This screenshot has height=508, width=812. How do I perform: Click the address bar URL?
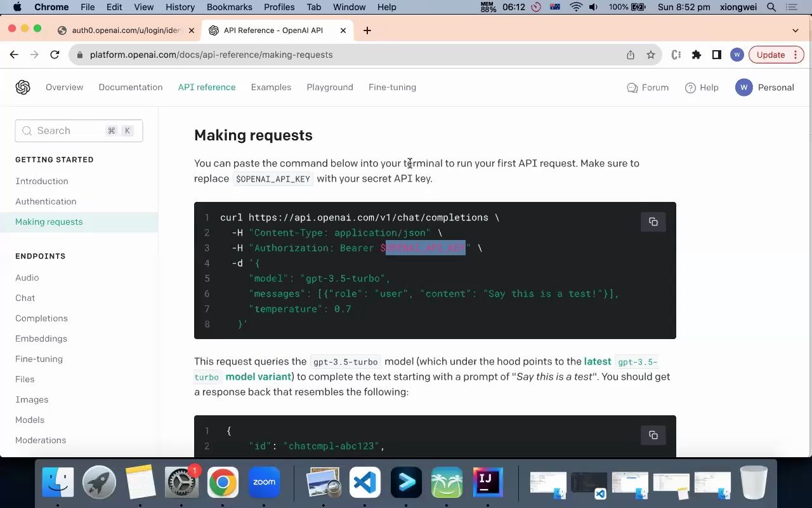coord(211,55)
